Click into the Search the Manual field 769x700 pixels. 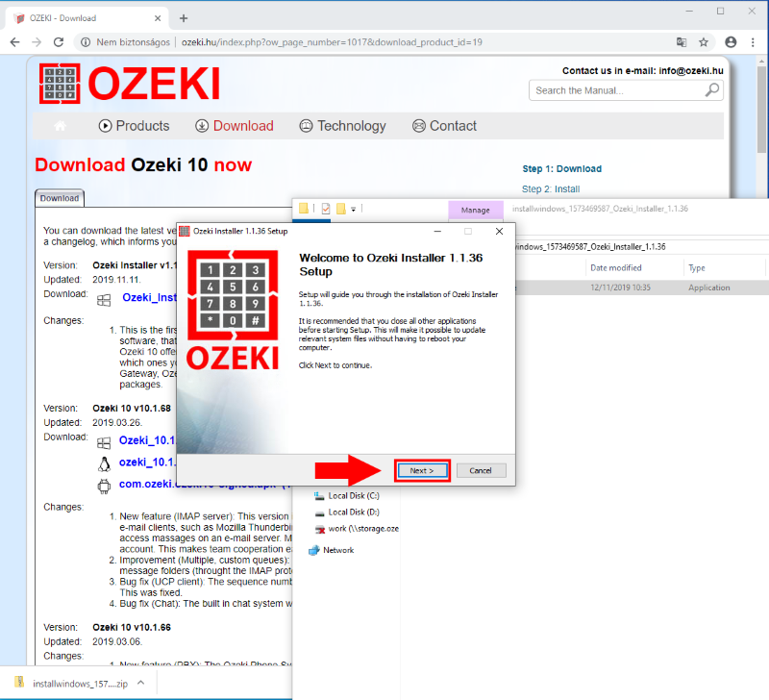(618, 90)
